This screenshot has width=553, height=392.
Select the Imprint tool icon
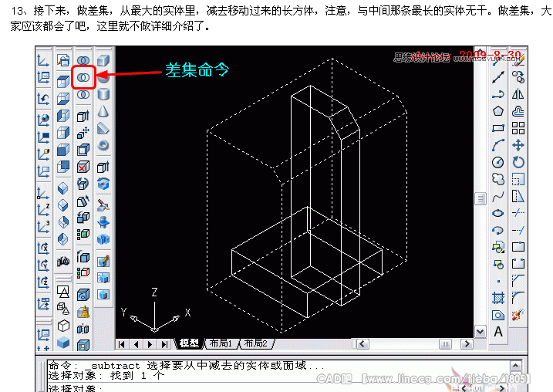pos(83,295)
